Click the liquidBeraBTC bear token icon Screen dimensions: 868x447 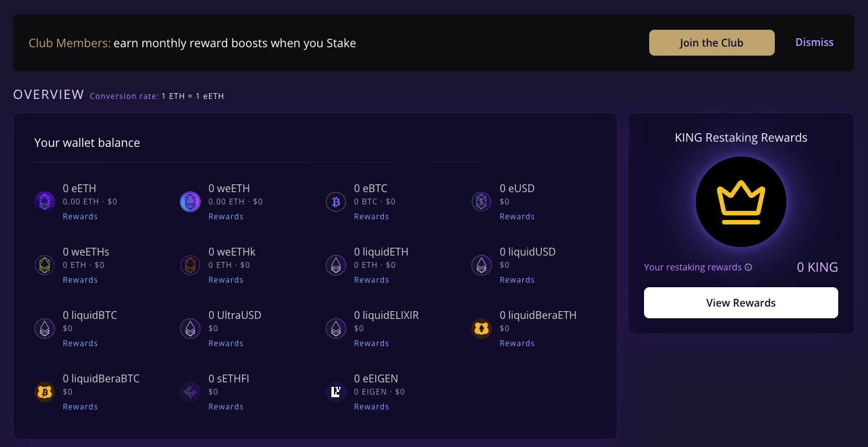point(45,391)
